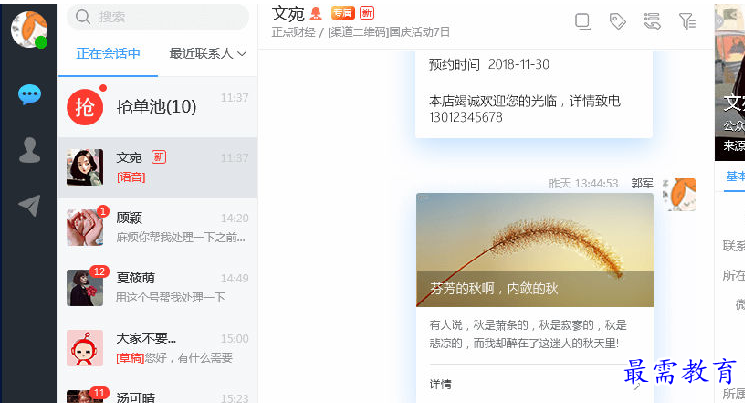Screen dimensions: 745x403
Task: Click 夏筱萌's avatar with the 12 badge
Action: (85, 288)
